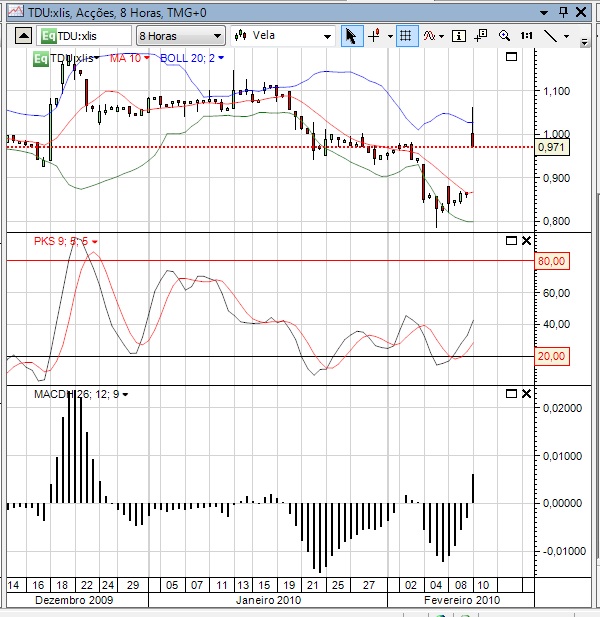Open the toolbar overflow options arrow
The width and height of the screenshot is (600, 617).
[x=585, y=42]
